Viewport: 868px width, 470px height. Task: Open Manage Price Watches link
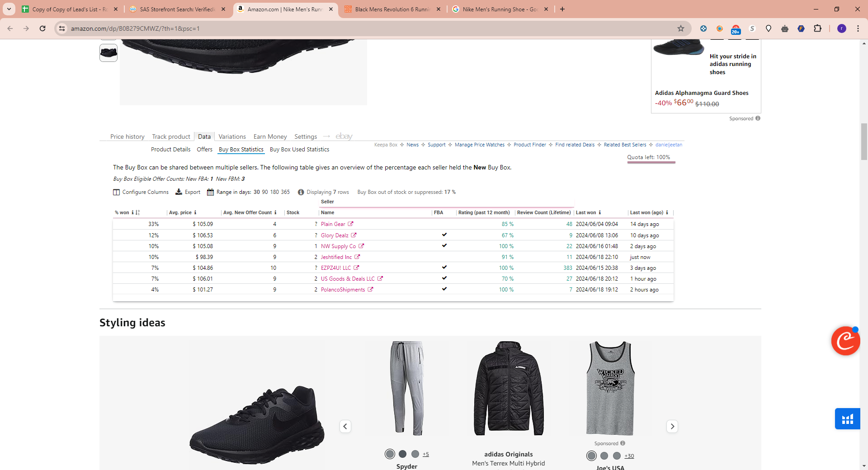tap(480, 145)
